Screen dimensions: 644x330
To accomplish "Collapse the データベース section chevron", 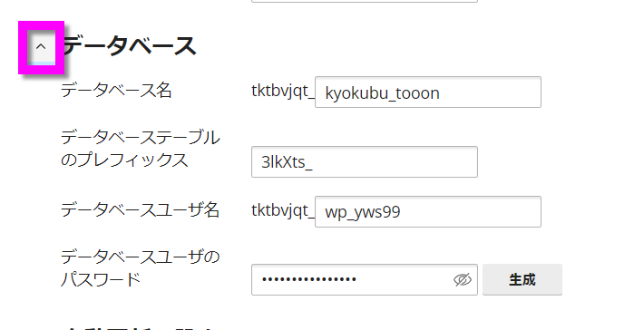I will (x=41, y=47).
